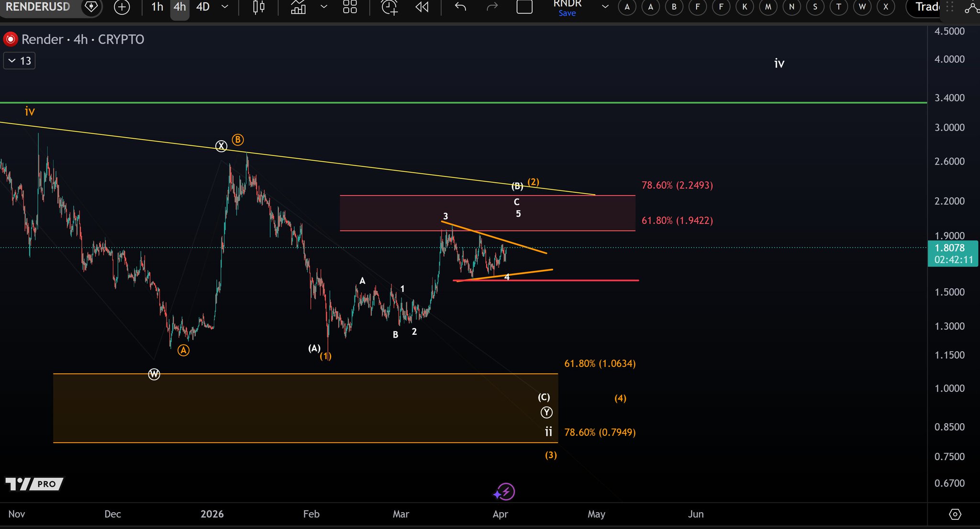This screenshot has height=529, width=980.
Task: Click the blue Save link under RNDR
Action: tap(567, 13)
